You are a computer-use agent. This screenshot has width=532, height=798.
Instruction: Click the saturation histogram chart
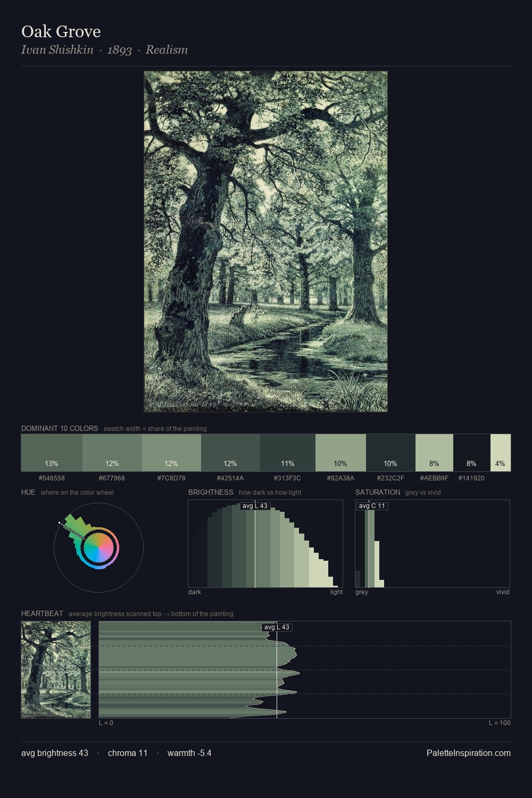(x=433, y=544)
